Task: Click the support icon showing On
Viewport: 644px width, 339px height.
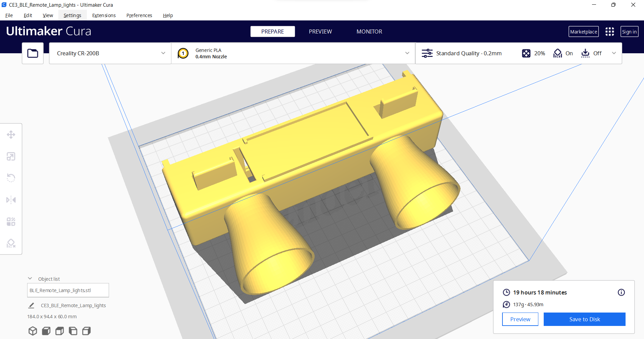Action: [557, 53]
